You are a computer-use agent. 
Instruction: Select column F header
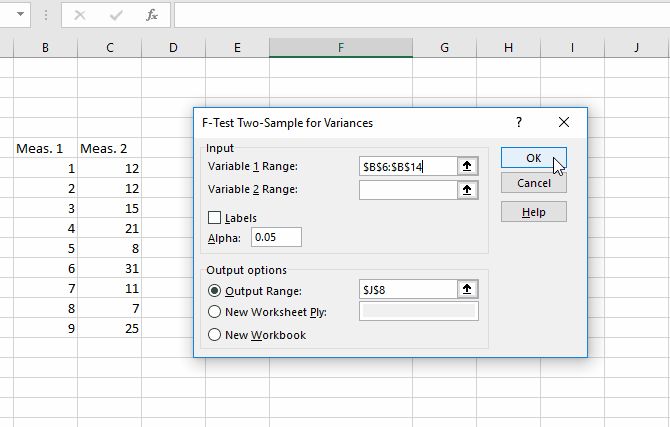click(x=341, y=47)
